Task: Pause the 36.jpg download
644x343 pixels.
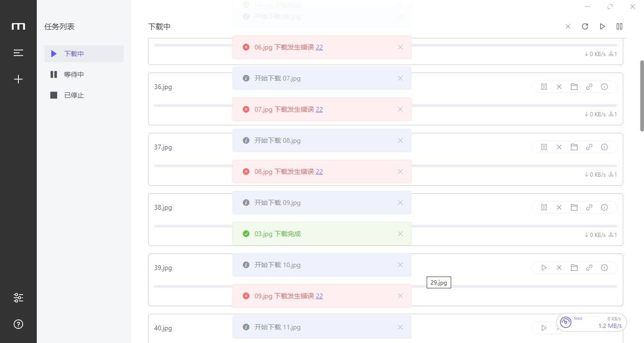Action: point(544,87)
